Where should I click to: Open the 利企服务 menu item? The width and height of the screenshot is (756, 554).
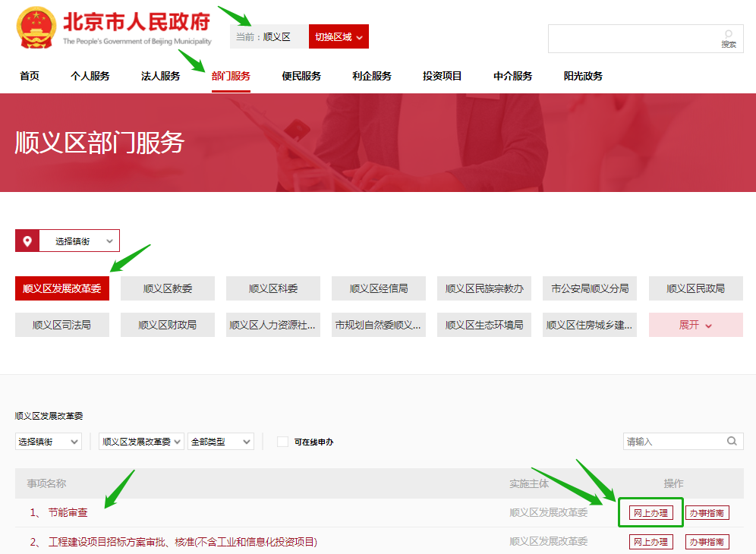point(372,76)
